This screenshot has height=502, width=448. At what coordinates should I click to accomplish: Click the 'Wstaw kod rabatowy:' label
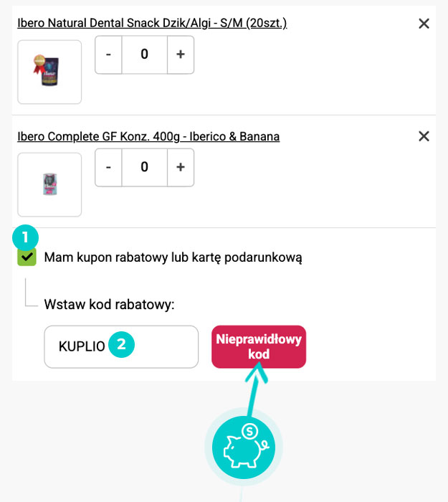(x=109, y=305)
